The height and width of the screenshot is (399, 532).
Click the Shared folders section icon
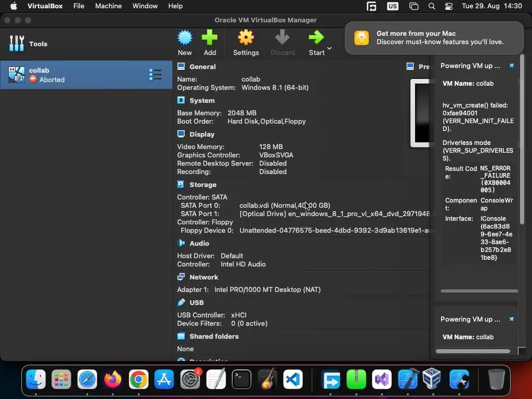click(x=181, y=336)
